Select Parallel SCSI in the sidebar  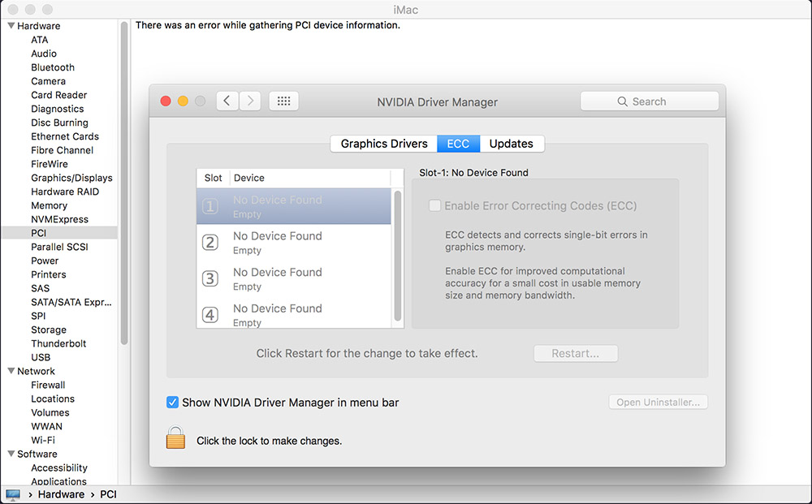click(59, 247)
